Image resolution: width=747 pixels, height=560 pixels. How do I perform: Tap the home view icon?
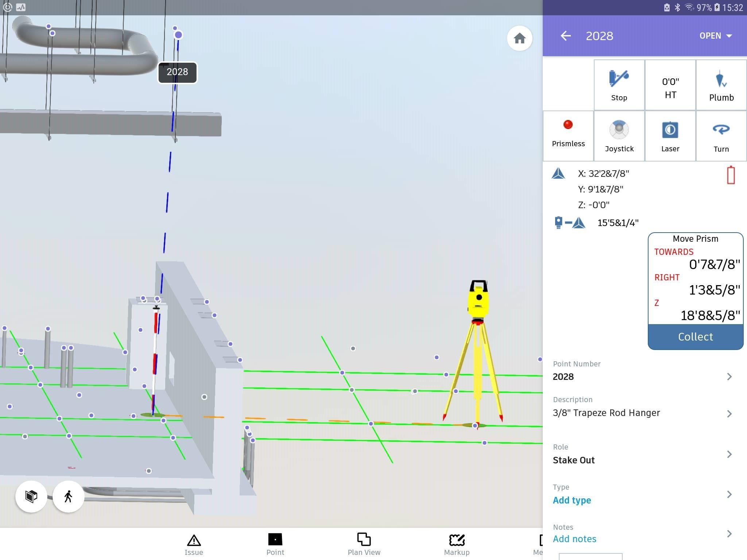coord(519,38)
